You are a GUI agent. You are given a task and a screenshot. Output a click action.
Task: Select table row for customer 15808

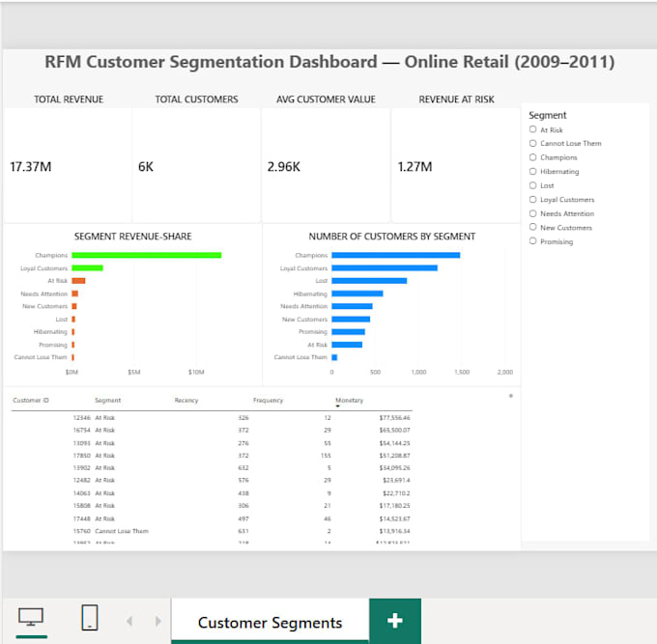[212, 506]
